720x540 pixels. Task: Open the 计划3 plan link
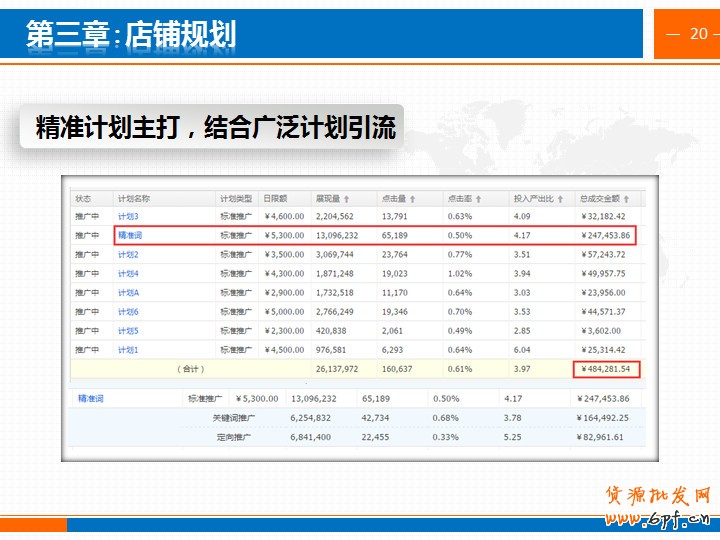[x=128, y=216]
